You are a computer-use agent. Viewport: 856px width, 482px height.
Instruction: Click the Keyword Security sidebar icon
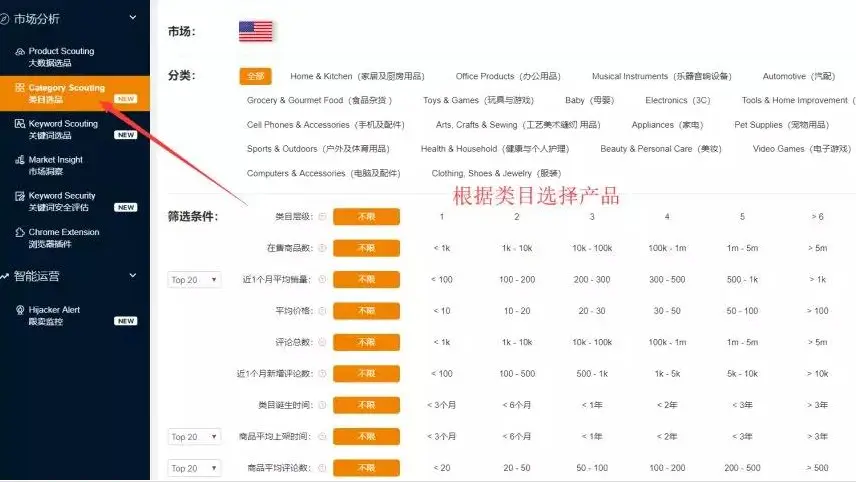(19, 197)
